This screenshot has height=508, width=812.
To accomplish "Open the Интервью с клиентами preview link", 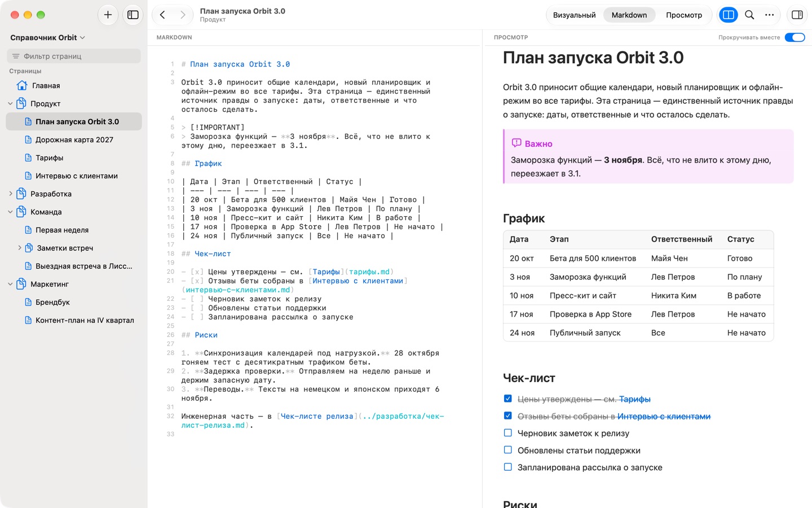I will [x=664, y=417].
